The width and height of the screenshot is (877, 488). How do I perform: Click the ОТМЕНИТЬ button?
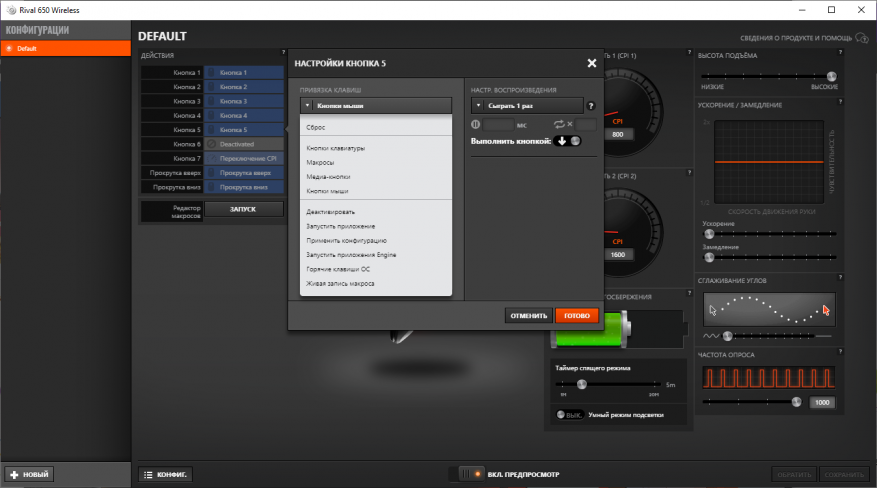529,316
